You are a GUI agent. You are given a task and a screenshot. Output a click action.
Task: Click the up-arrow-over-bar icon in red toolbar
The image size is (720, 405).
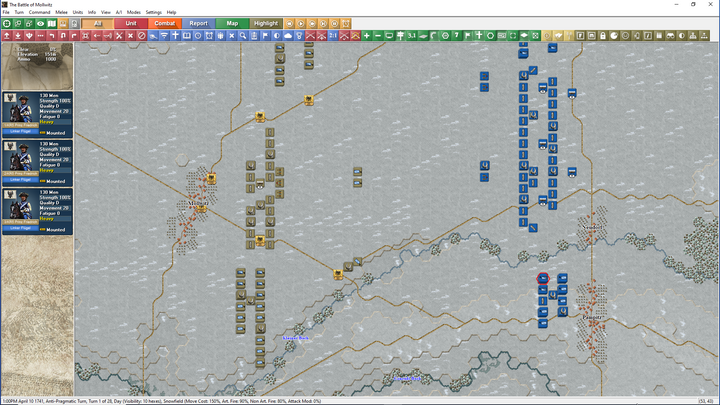click(7, 35)
